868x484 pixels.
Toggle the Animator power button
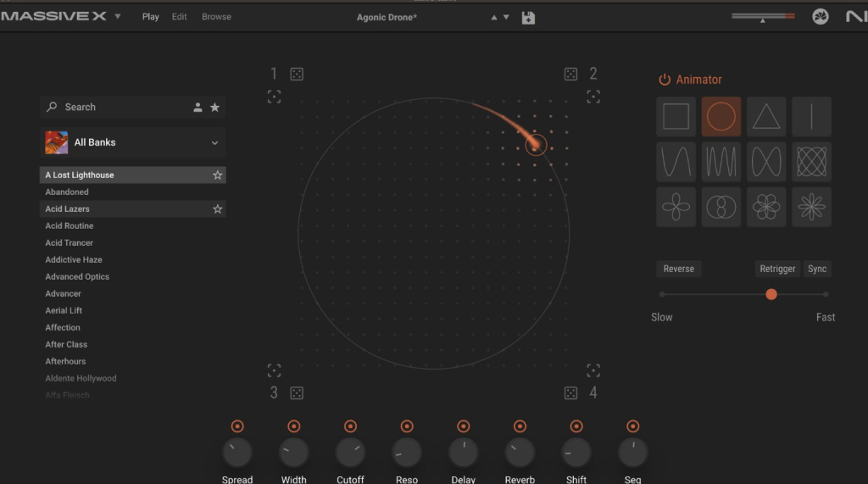[665, 80]
